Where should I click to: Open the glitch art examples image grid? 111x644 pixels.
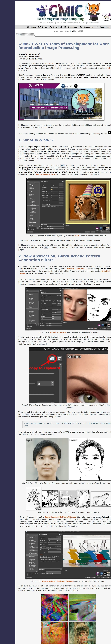[x=69, y=619]
